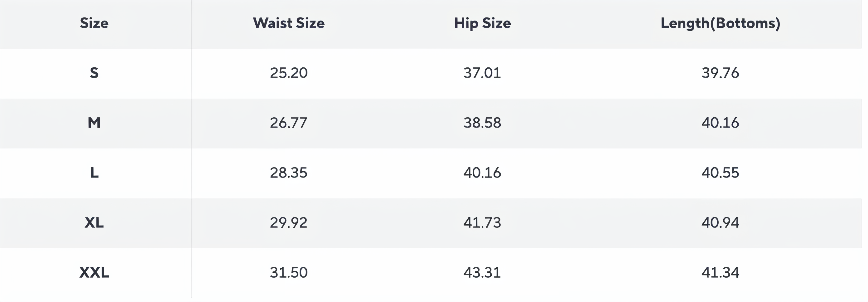Click length value 39.76

pos(721,73)
